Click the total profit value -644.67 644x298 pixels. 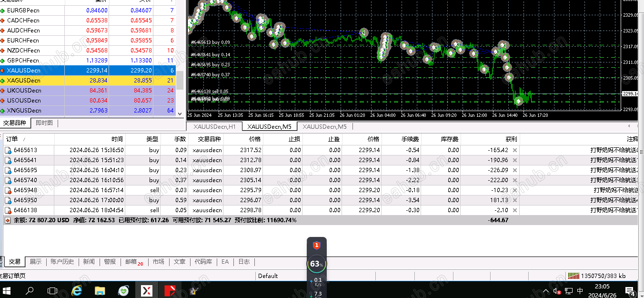pyautogui.click(x=498, y=220)
